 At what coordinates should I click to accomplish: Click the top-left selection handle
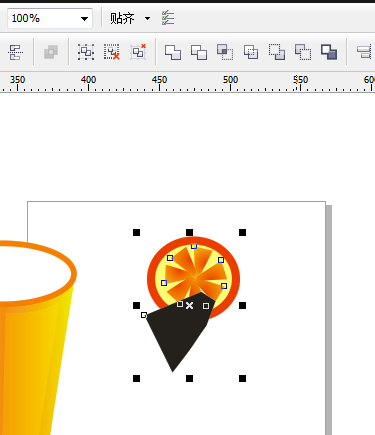pos(136,232)
